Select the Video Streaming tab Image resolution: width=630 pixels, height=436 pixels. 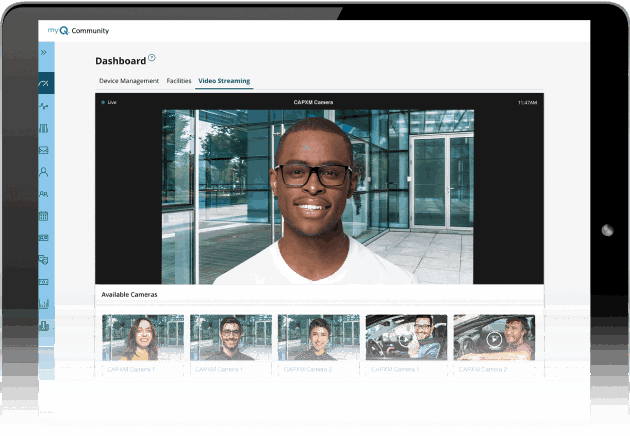pos(224,81)
